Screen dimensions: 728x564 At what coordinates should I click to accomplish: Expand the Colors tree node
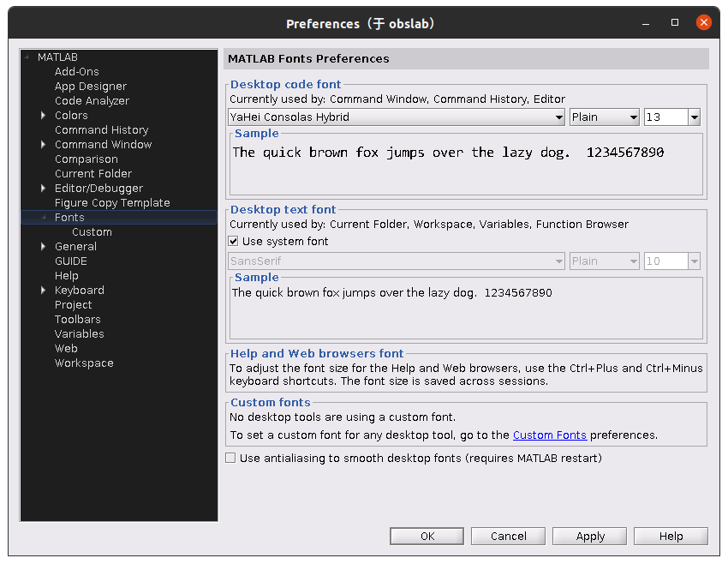43,115
